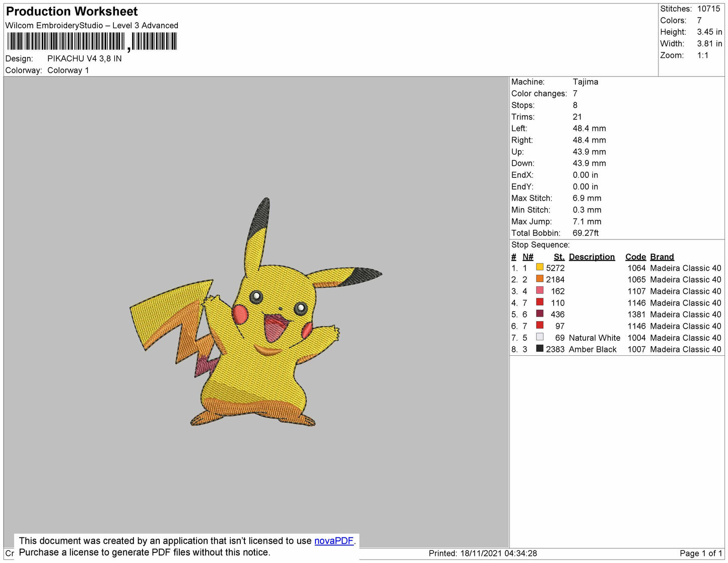Click the red swatch in the 97-stitch row
Screen dimensions: 728x563
pyautogui.click(x=540, y=325)
